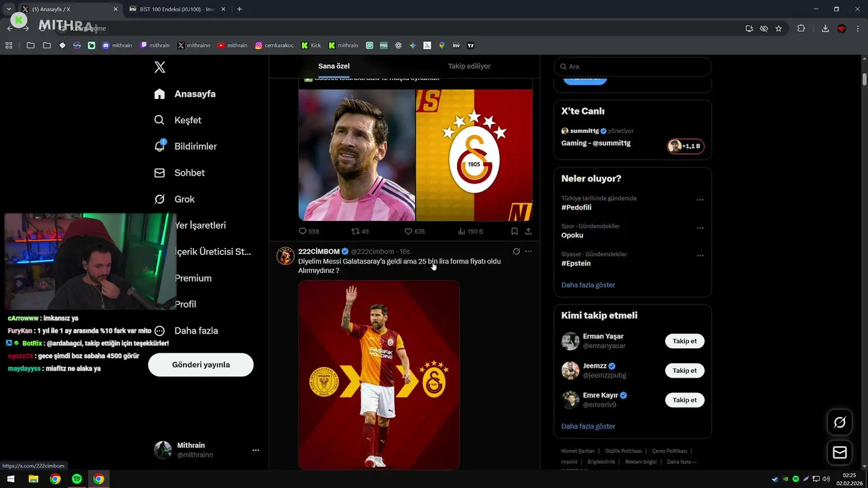
Task: Open Windows Start button
Action: 11,479
